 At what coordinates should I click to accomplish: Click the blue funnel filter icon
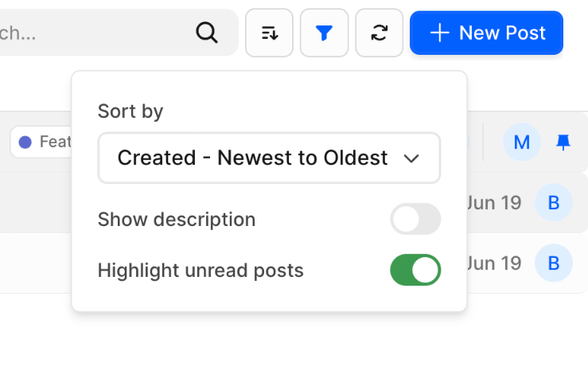click(x=324, y=33)
